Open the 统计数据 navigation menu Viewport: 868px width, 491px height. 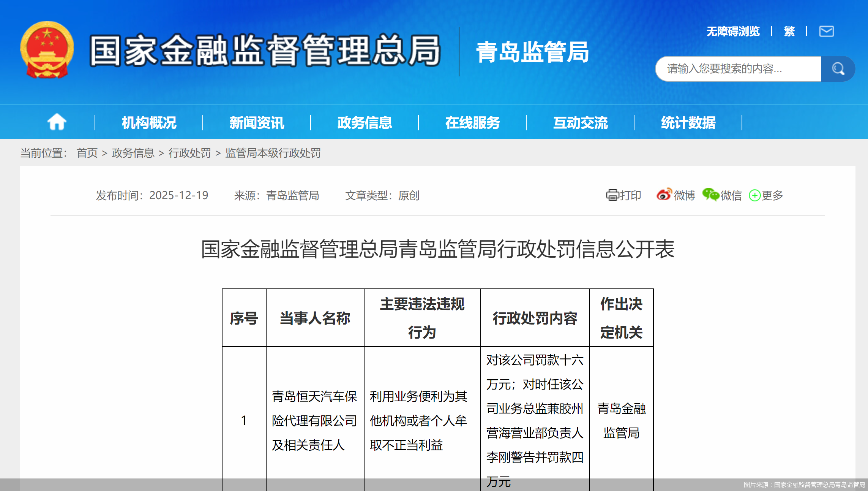point(687,122)
